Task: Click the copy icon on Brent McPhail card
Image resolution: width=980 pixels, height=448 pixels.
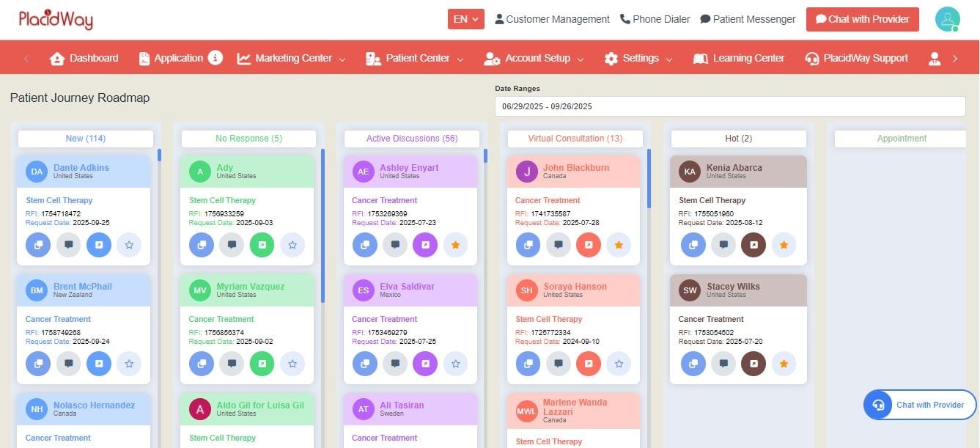Action: [x=38, y=364]
